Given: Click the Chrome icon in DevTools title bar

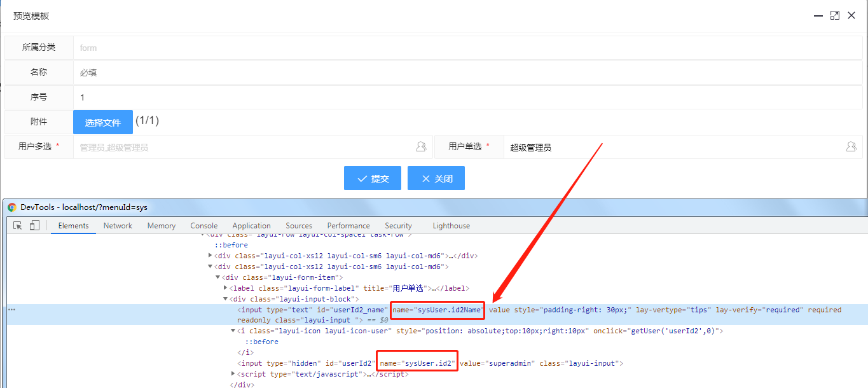Looking at the screenshot, I should click(11, 207).
